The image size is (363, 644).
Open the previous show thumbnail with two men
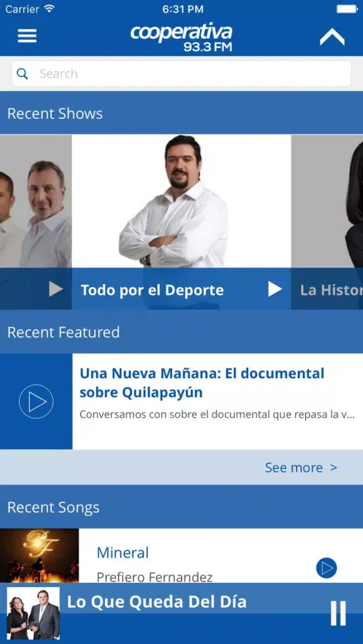point(35,201)
